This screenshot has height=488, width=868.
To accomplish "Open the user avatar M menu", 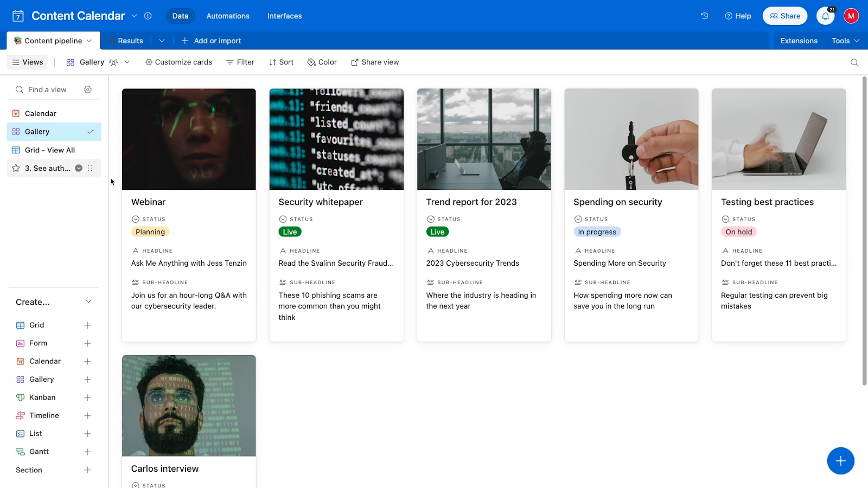I will [851, 16].
